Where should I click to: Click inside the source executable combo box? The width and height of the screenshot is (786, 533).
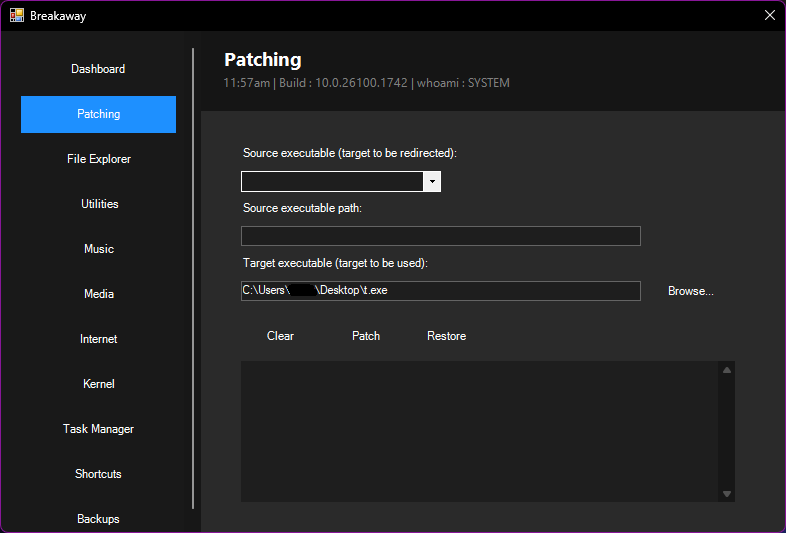tap(332, 182)
